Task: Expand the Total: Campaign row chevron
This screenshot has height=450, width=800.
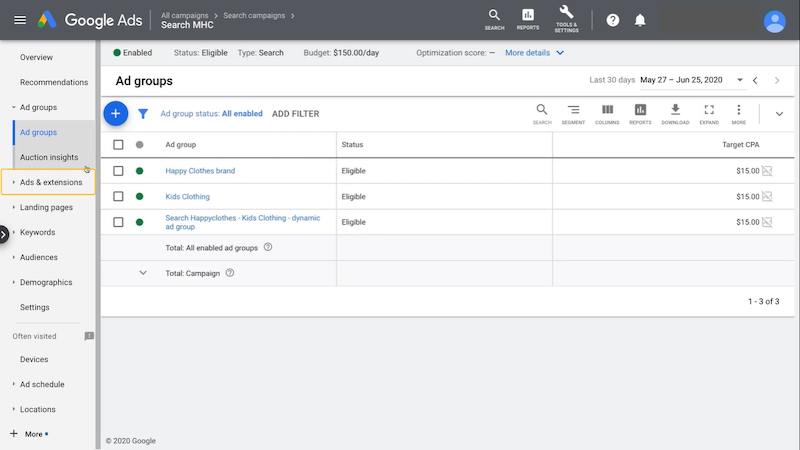Action: point(143,273)
